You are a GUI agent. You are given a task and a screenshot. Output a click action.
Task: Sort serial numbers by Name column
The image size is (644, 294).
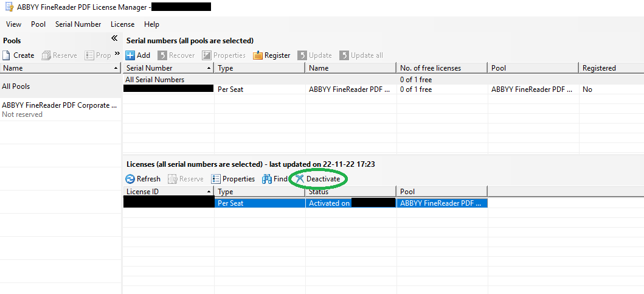click(351, 68)
